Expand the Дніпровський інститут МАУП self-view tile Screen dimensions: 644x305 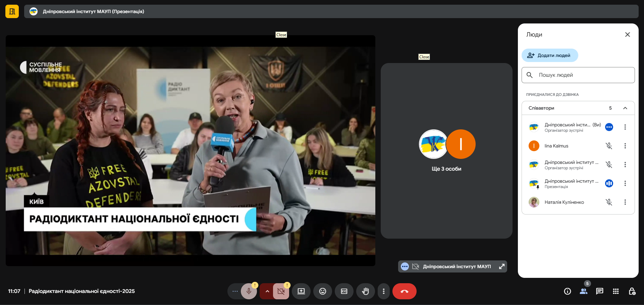tap(502, 266)
